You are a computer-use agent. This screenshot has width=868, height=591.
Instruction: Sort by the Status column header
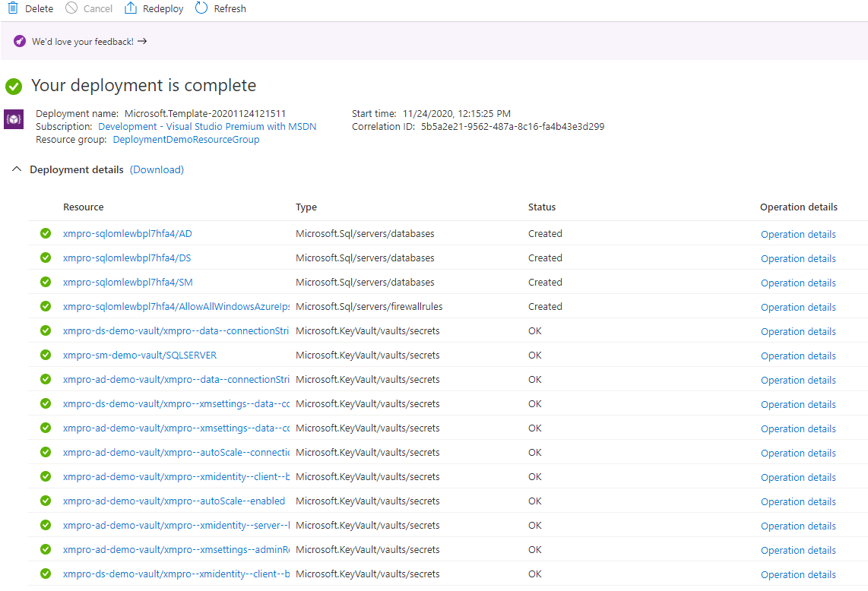pos(541,207)
